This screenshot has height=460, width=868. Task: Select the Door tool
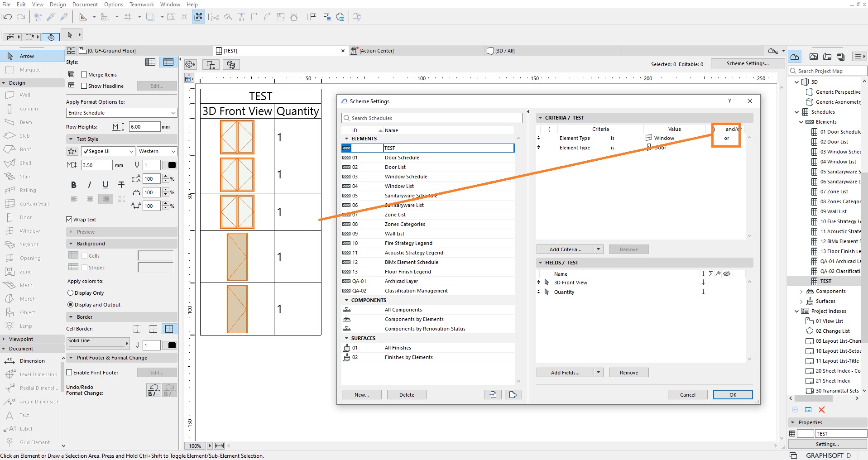tap(32, 217)
